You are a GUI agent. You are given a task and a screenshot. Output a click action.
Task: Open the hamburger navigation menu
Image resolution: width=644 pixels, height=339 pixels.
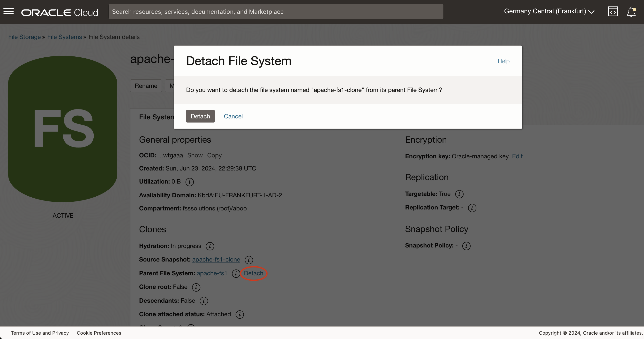(x=8, y=12)
